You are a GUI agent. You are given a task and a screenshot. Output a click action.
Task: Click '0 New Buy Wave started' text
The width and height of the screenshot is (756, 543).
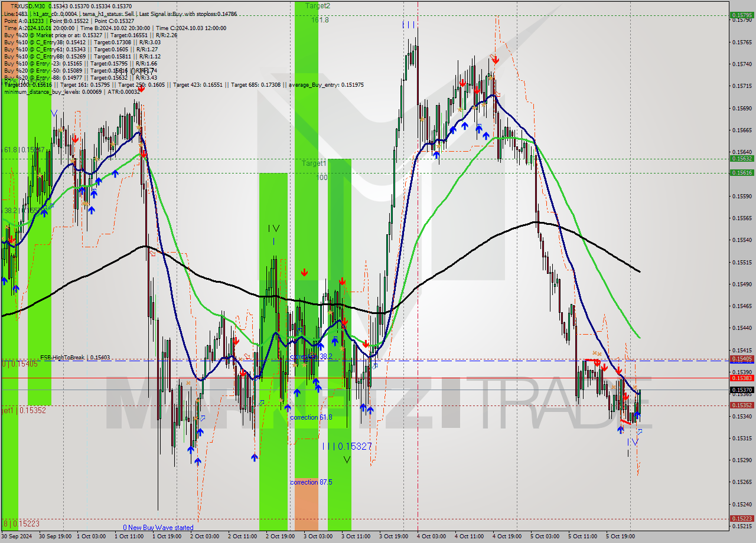coord(158,528)
